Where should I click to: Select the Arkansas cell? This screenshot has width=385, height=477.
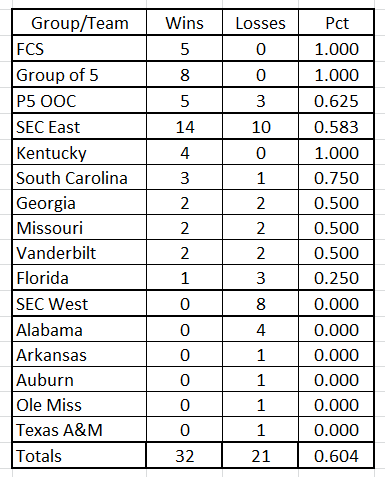(x=79, y=354)
